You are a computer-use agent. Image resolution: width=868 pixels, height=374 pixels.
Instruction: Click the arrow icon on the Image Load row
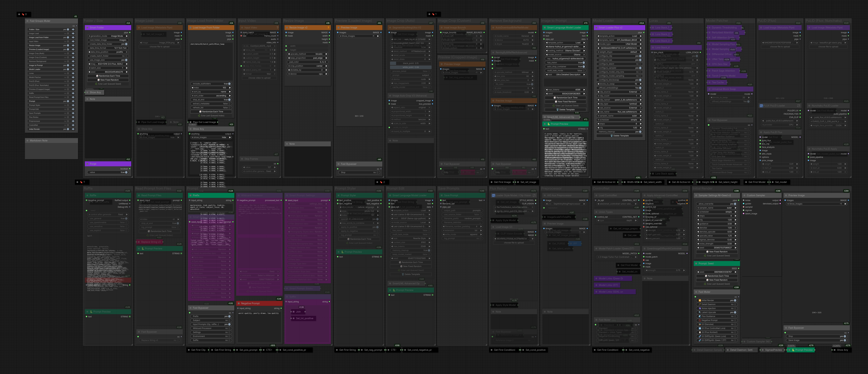tap(73, 33)
